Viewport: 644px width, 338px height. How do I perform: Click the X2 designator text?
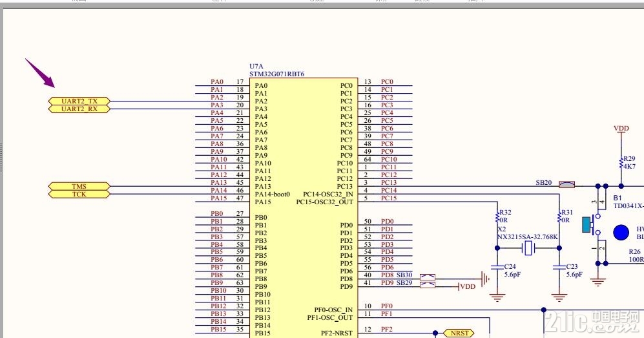coord(501,229)
